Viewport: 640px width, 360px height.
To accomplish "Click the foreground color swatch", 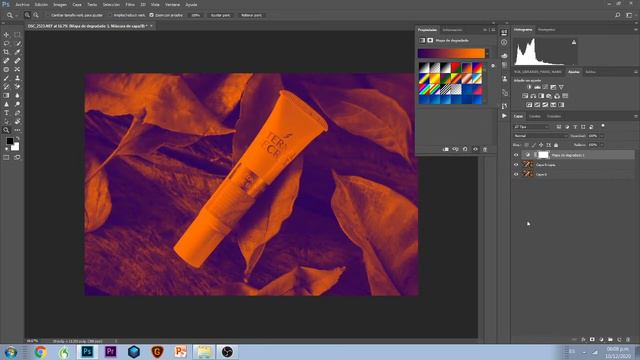I will coord(10,141).
